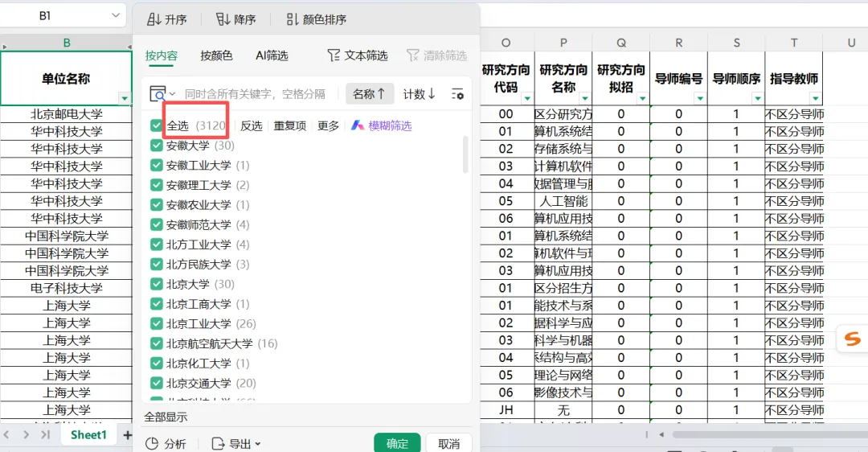Open 导师编号 column filter arrow
The height and width of the screenshot is (452, 868).
(700, 99)
